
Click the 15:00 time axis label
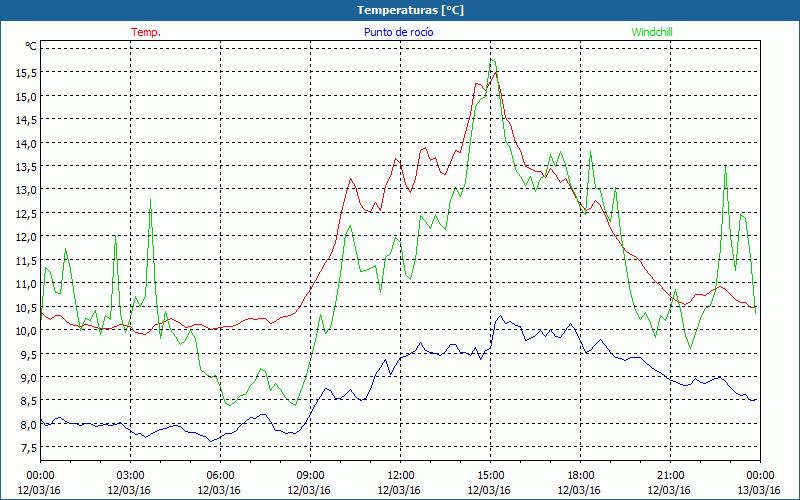[490, 476]
